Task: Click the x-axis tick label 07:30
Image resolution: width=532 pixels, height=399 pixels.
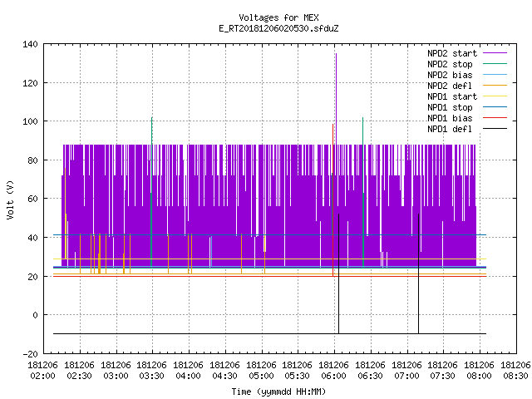Action: coord(442,376)
